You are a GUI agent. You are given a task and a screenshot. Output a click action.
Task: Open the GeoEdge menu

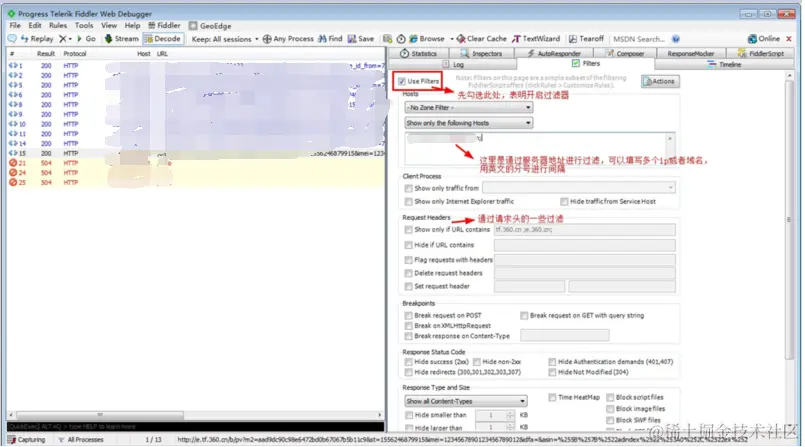point(210,26)
